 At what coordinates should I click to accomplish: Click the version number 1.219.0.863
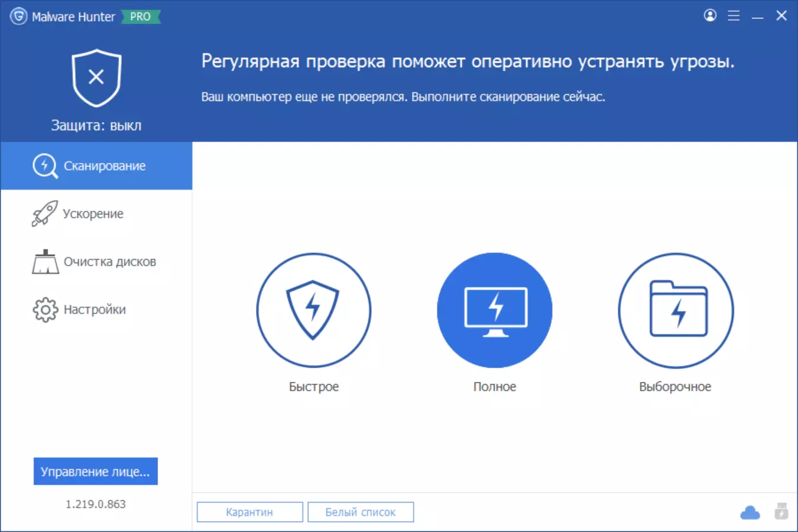96,504
